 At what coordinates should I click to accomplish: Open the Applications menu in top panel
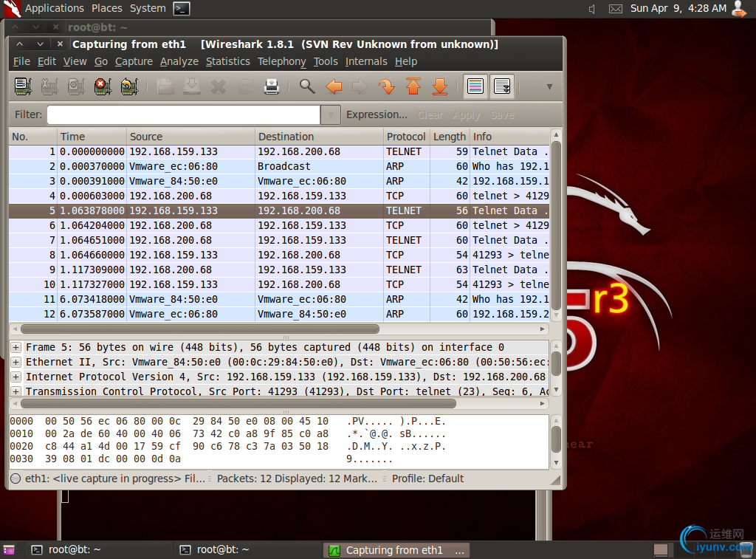click(55, 8)
